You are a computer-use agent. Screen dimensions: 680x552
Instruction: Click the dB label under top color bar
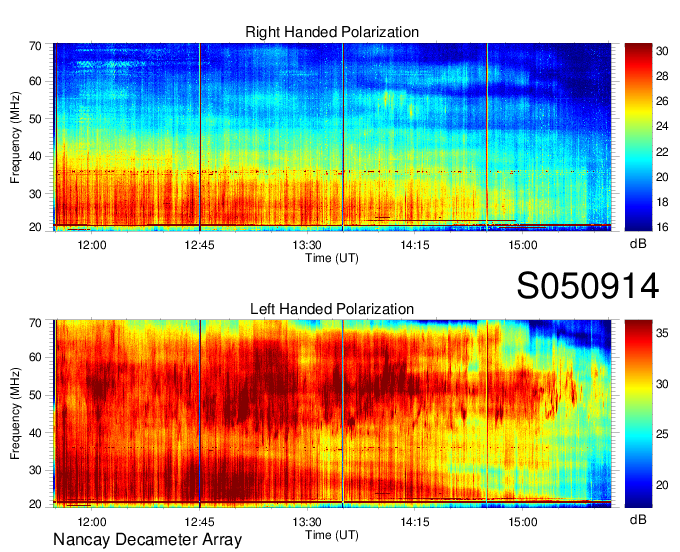tap(638, 244)
